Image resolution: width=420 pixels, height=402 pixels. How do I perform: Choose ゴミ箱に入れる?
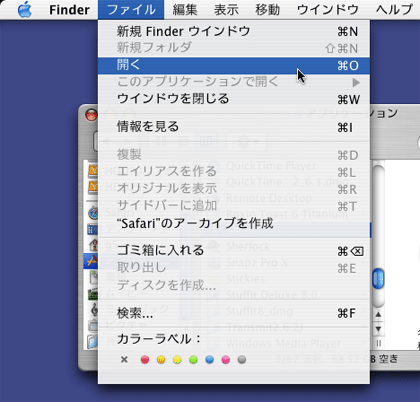point(234,251)
